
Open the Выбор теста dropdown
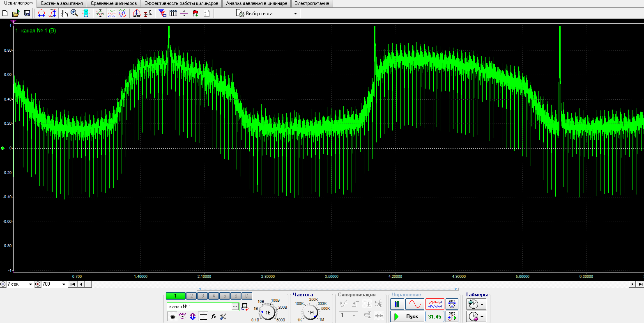(266, 13)
